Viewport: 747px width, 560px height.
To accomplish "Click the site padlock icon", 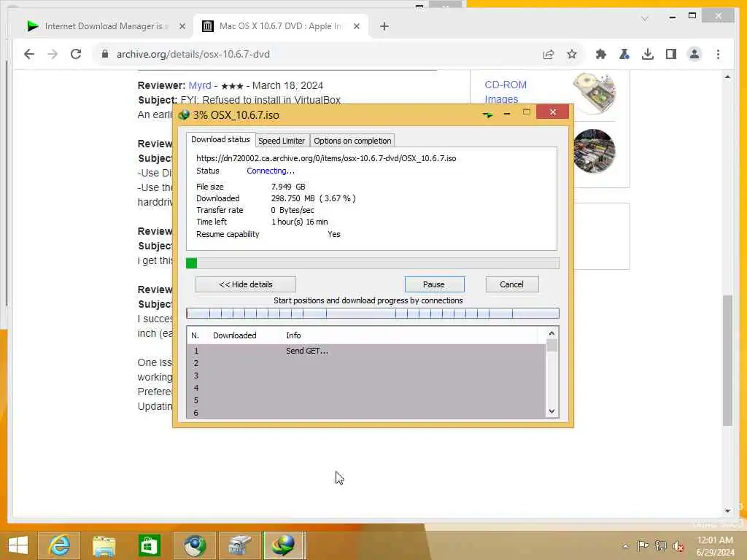I will (105, 54).
